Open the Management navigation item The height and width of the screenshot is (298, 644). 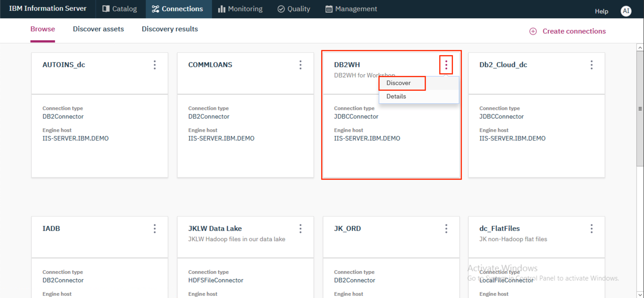coord(351,9)
